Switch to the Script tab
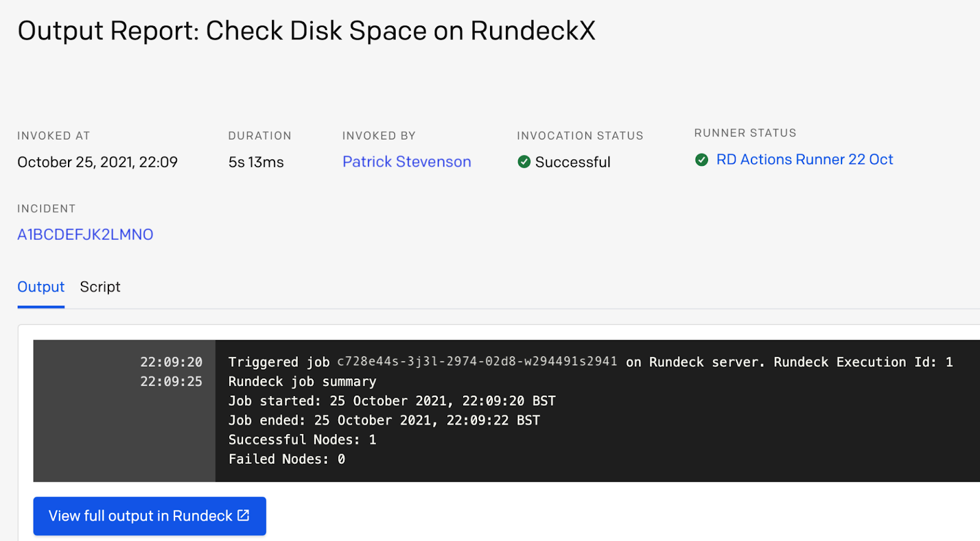 100,286
